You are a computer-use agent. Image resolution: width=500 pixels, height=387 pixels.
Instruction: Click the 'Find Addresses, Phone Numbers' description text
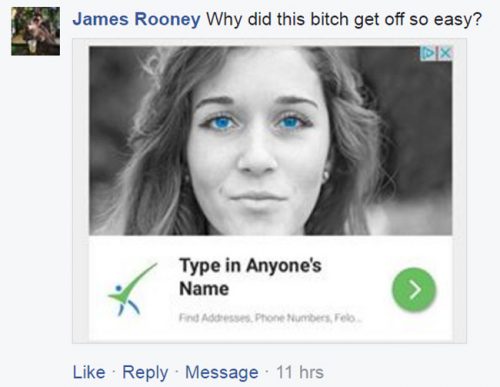tap(270, 318)
